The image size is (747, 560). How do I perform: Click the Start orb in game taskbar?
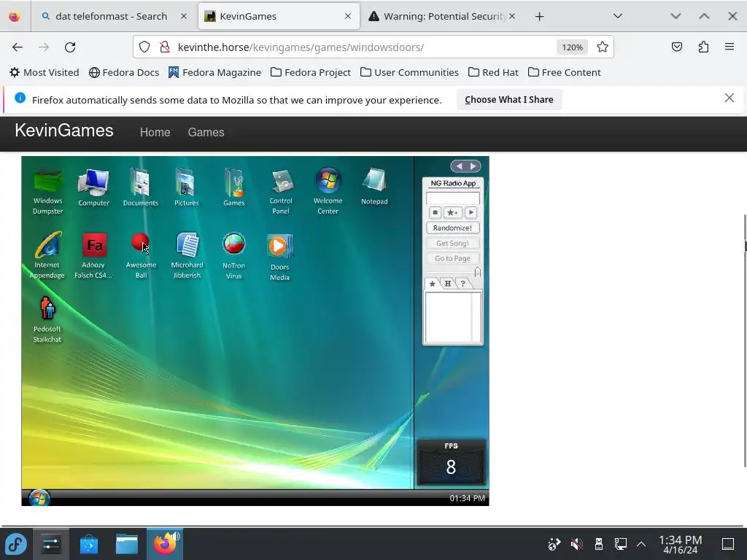39,498
